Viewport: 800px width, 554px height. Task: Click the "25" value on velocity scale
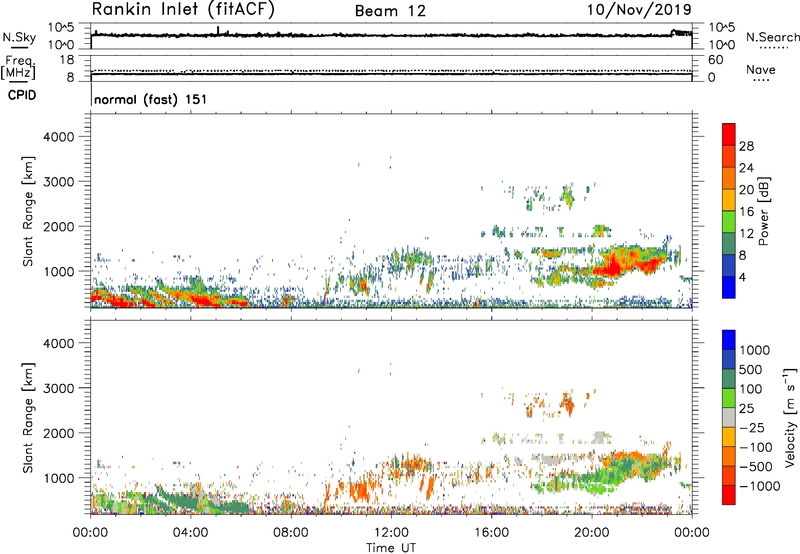(x=746, y=408)
